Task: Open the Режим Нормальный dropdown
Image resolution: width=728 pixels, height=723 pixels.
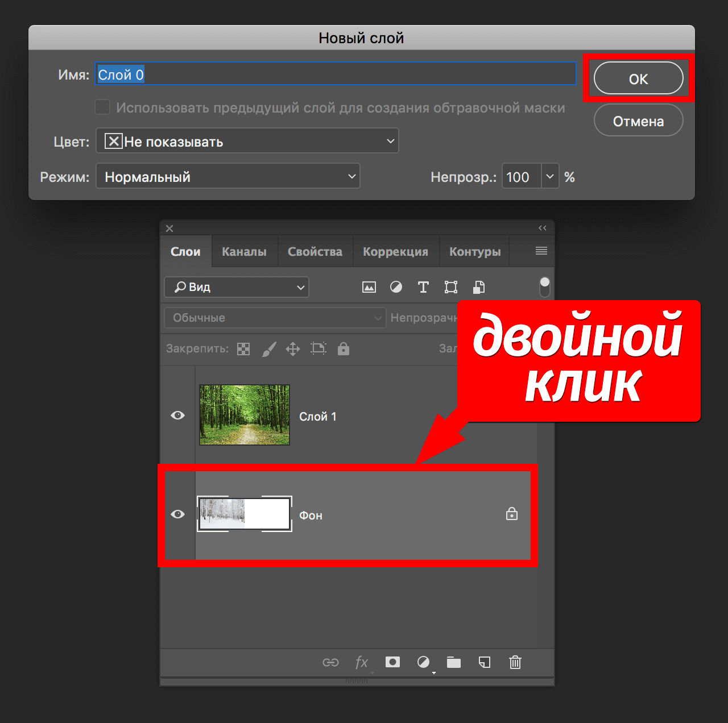Action: (x=227, y=176)
